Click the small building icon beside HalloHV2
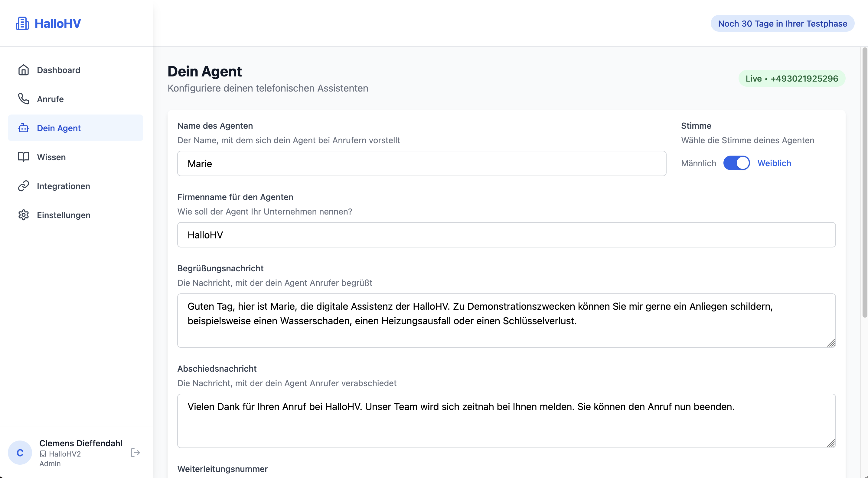 pyautogui.click(x=43, y=454)
